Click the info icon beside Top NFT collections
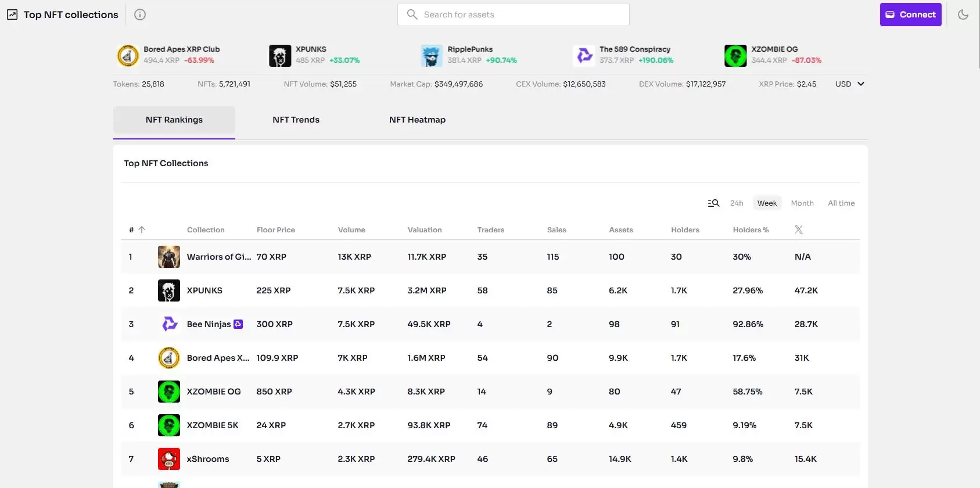 (140, 15)
